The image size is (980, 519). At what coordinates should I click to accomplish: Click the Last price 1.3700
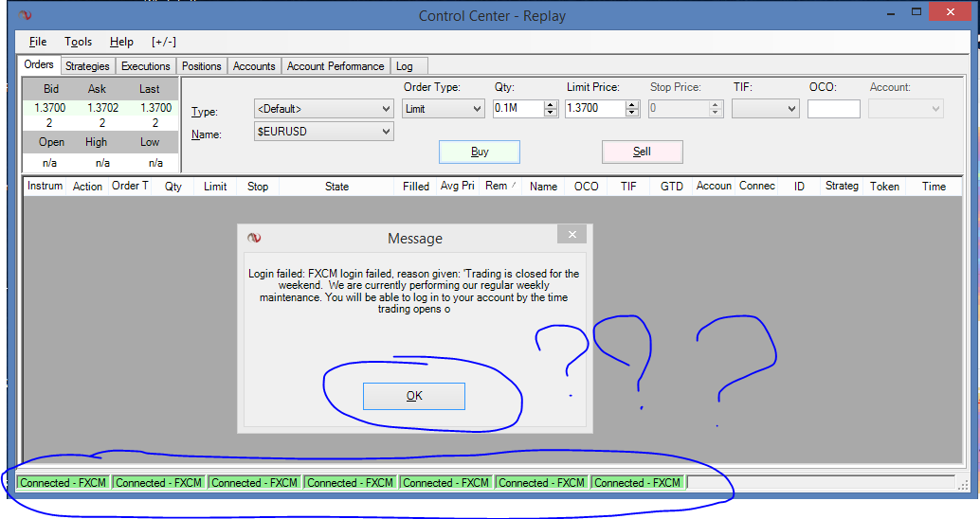[x=155, y=108]
